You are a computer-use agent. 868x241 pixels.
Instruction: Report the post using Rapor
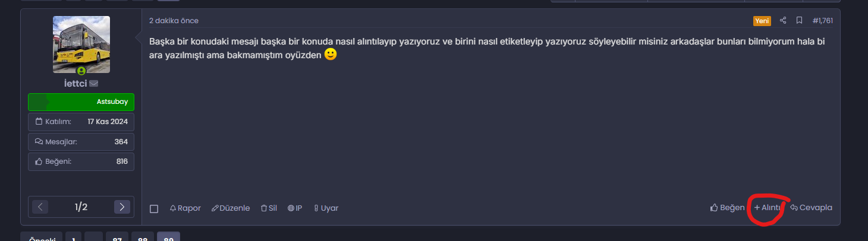[x=185, y=208]
